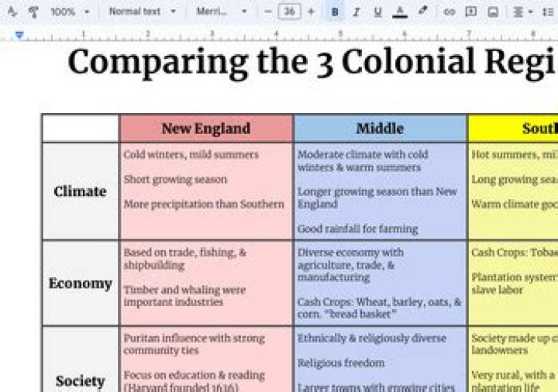Viewport: 558px width, 392px height.
Task: Click 'Good rainfall for farming' text
Action: click(x=357, y=229)
